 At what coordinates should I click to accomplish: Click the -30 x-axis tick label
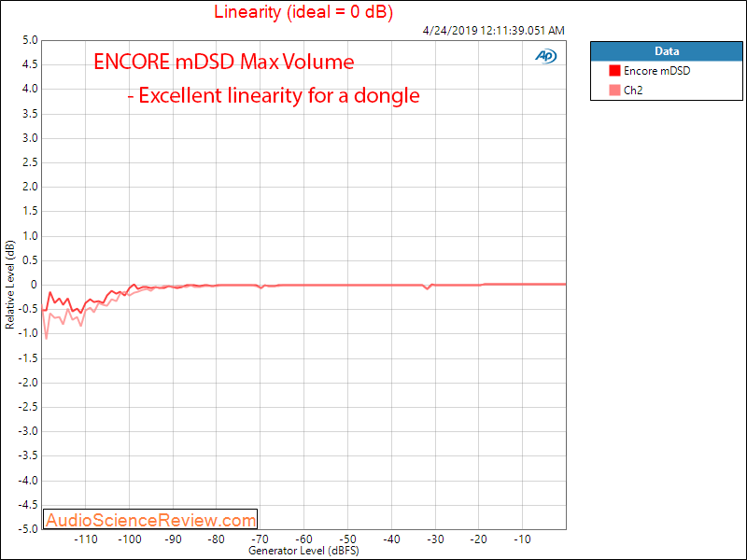coord(435,539)
